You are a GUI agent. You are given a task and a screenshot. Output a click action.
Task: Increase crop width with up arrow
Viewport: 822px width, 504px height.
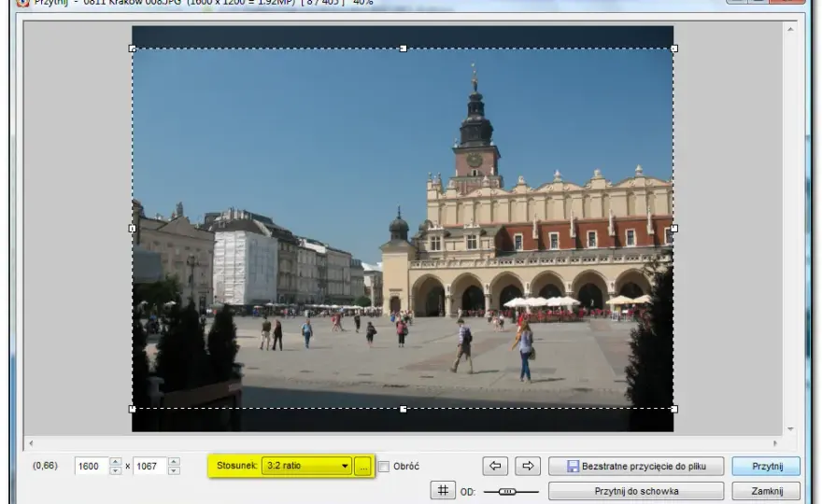click(x=115, y=462)
